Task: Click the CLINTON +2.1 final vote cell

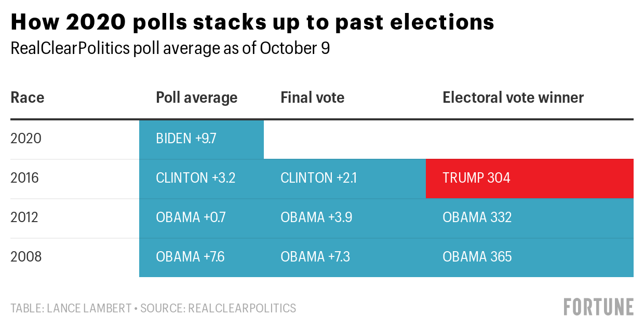Action: [x=344, y=179]
